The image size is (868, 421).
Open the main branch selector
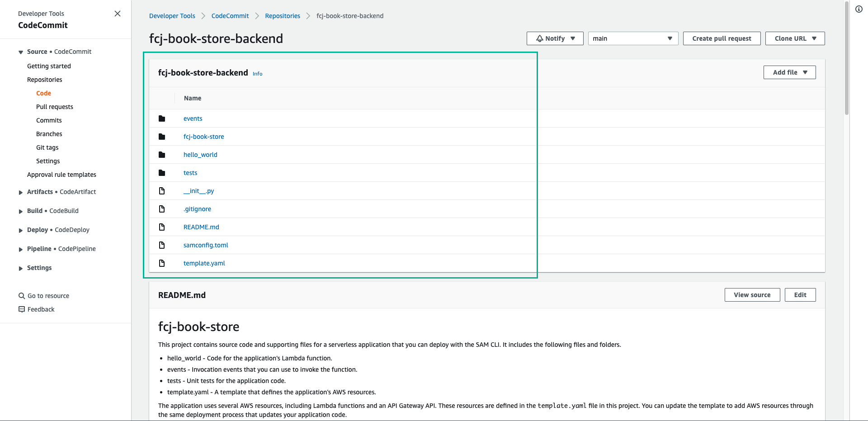tap(633, 38)
